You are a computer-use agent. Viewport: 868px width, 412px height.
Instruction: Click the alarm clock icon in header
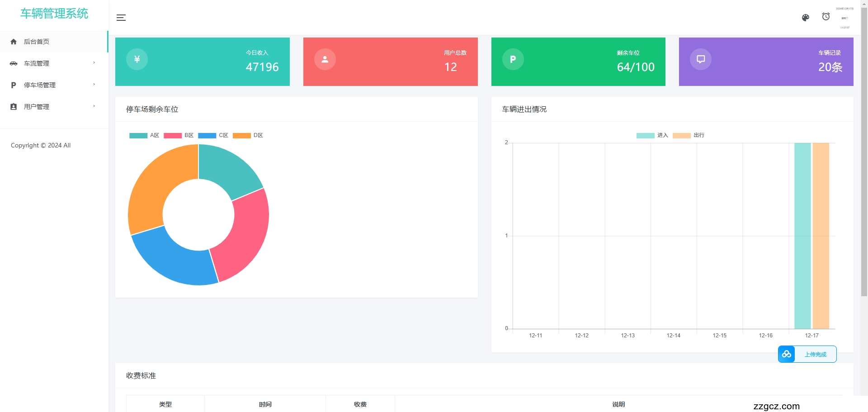pyautogui.click(x=826, y=17)
